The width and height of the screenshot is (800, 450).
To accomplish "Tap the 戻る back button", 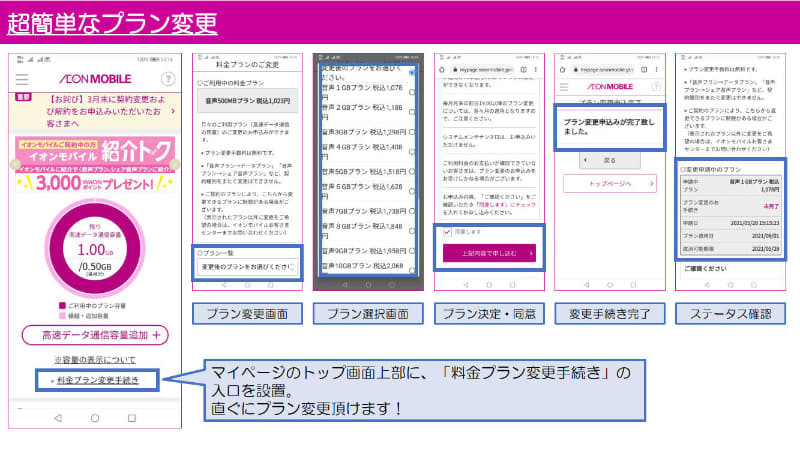I will click(610, 160).
